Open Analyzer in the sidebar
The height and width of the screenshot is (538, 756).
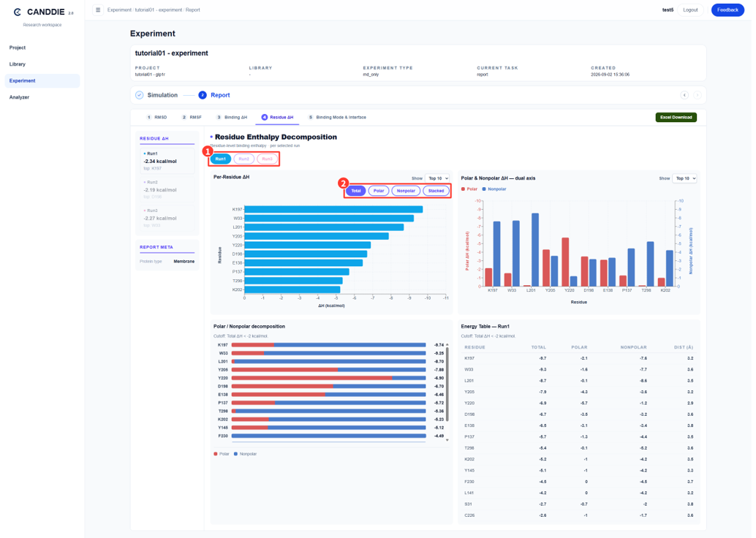pyautogui.click(x=42, y=97)
